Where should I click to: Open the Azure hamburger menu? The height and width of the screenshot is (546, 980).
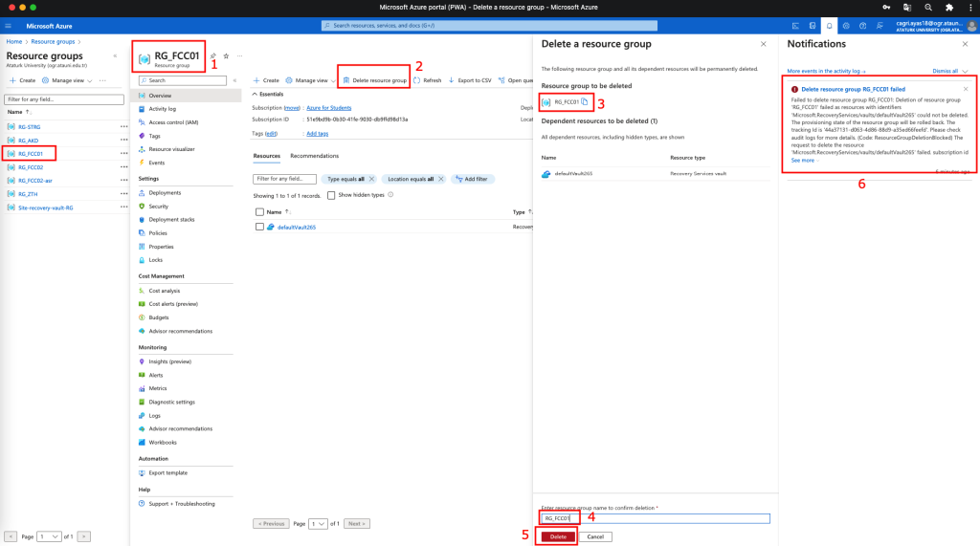point(8,26)
